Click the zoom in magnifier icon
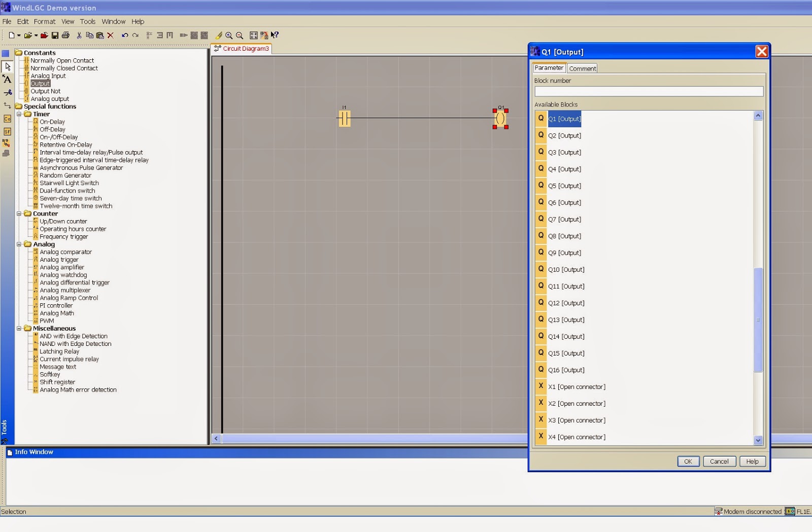 tap(229, 36)
